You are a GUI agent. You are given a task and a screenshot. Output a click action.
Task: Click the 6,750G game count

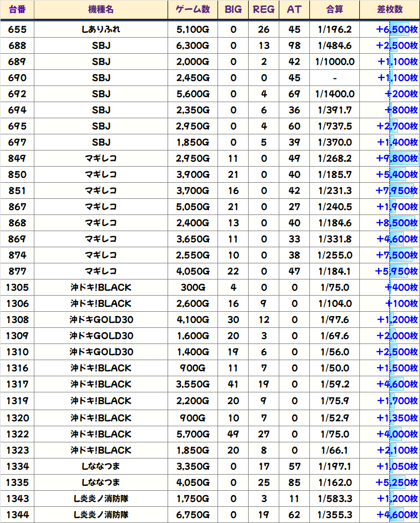[193, 514]
